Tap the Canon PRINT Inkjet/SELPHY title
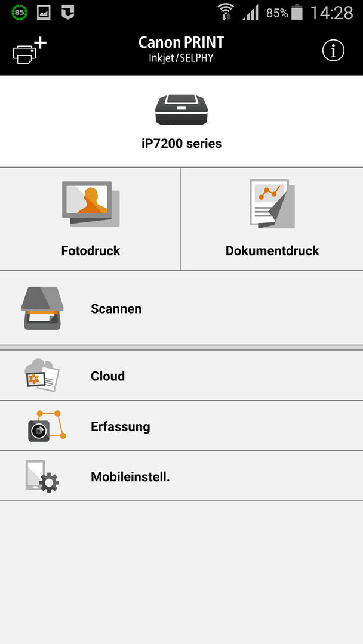Screen dimensions: 363x644 point(181,49)
